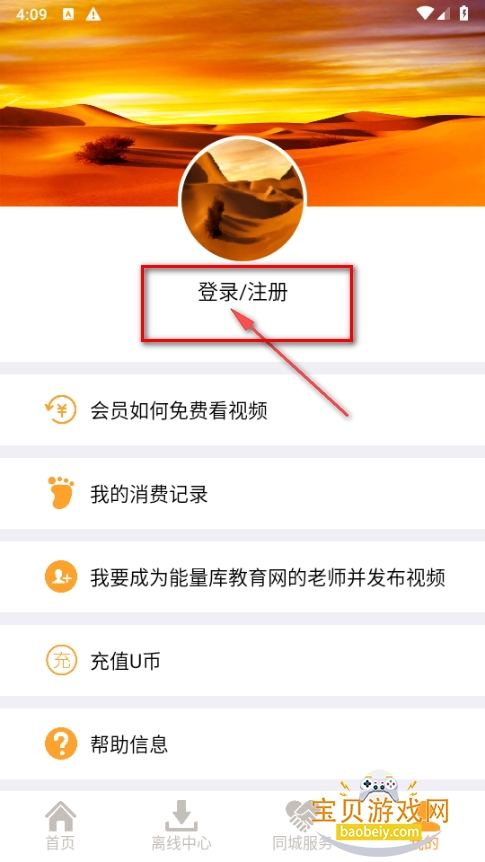Open 帮助信息 help entry
485x862 pixels.
(x=242, y=744)
